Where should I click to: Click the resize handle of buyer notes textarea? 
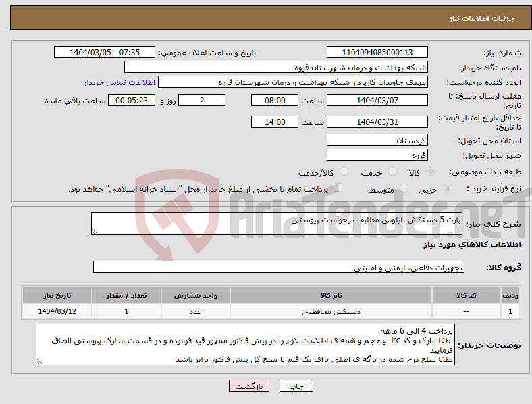pos(39,362)
